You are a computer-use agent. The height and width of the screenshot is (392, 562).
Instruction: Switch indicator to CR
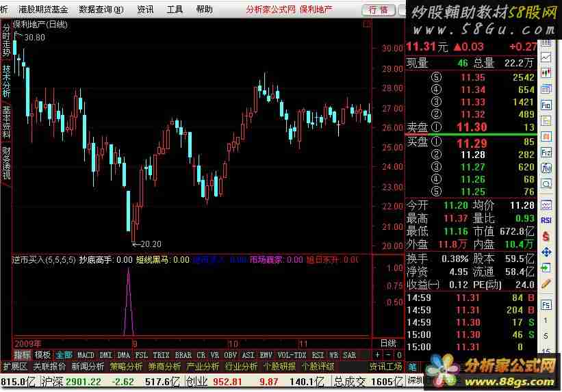pos(201,355)
